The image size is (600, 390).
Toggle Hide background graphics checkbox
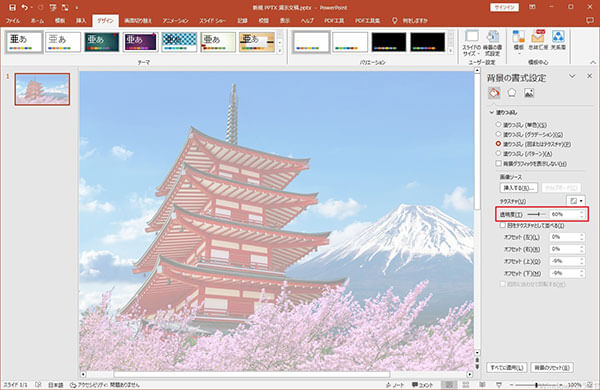pyautogui.click(x=498, y=163)
